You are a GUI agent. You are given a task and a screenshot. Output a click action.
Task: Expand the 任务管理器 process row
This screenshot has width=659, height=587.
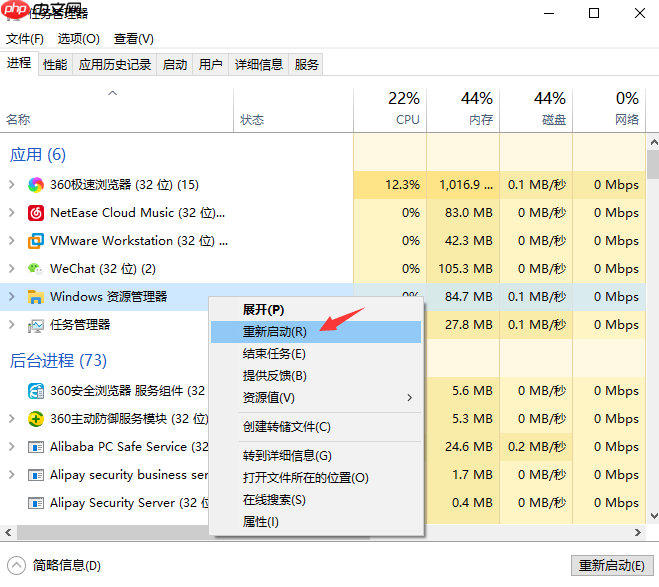12,325
